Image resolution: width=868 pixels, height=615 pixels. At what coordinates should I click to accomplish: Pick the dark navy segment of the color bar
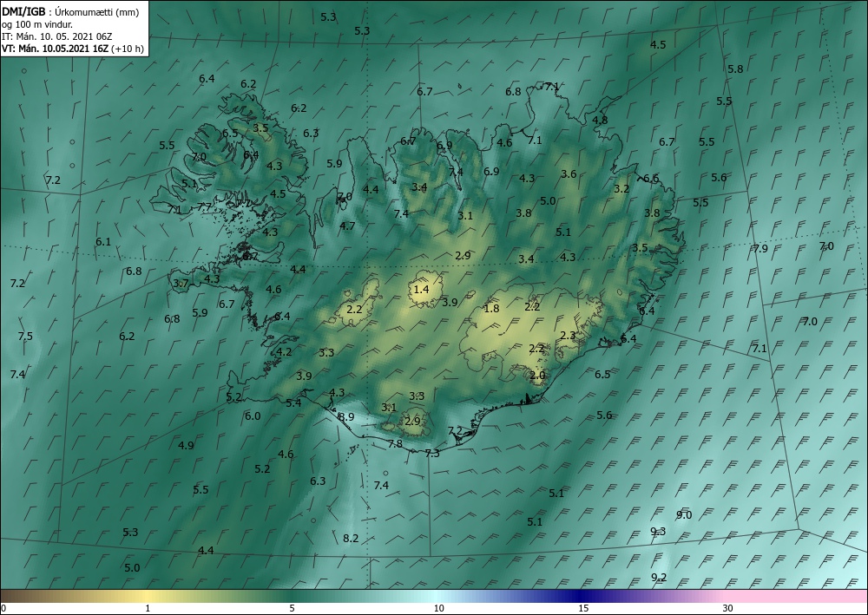582,596
